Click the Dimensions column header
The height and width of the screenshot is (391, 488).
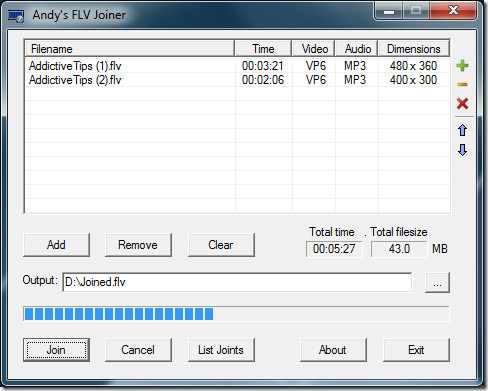pos(414,49)
